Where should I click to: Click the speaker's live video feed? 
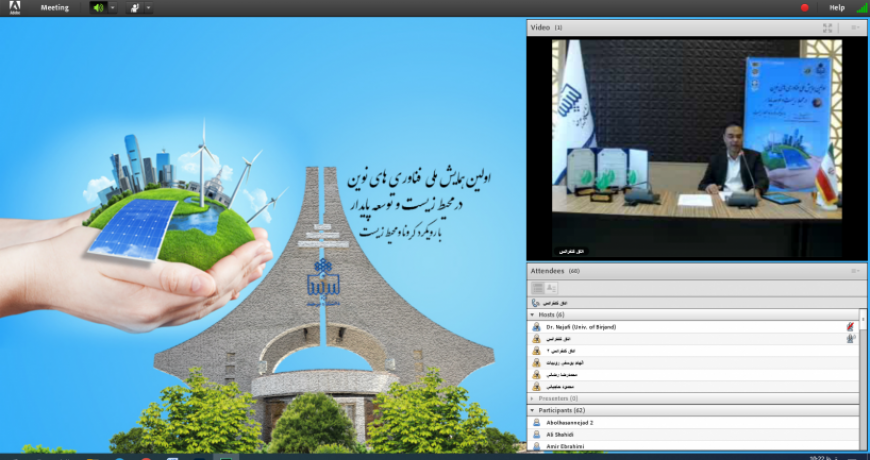tap(697, 148)
